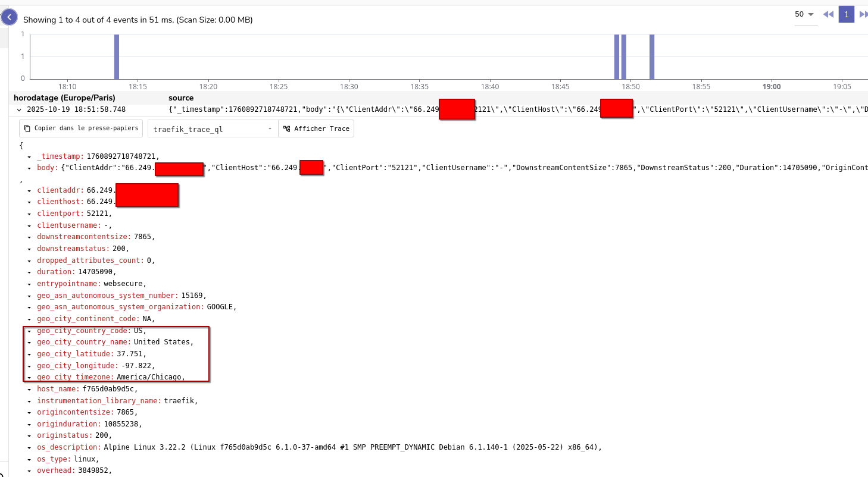
Task: Click the Afficher Trace button
Action: click(316, 129)
